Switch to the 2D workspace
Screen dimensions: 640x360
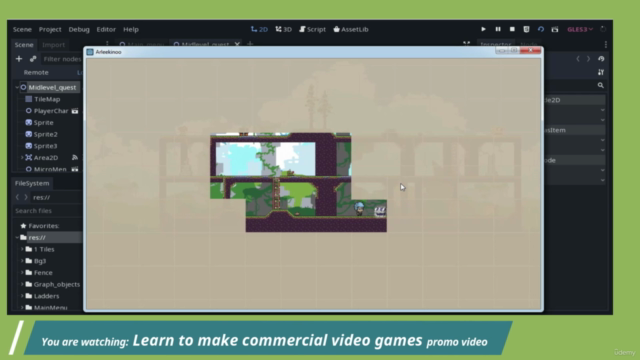[259, 29]
